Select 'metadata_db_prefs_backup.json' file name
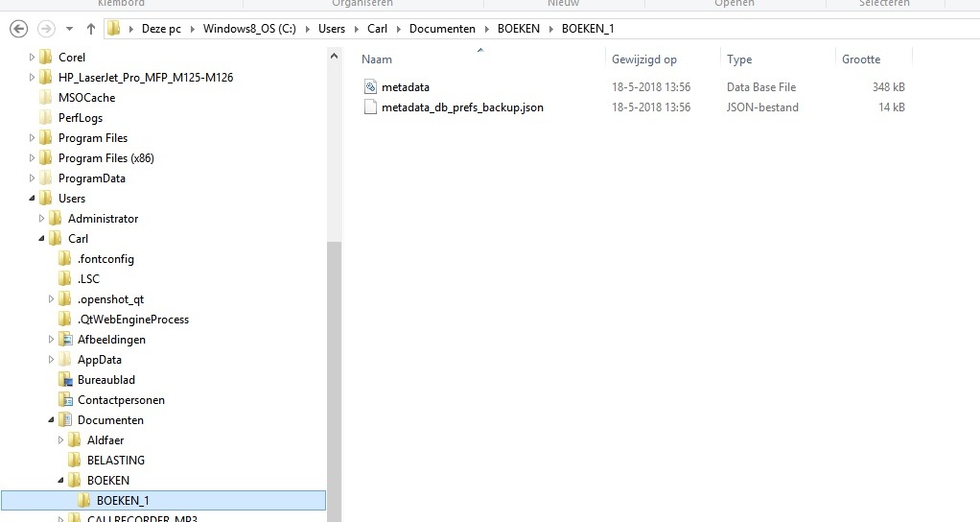This screenshot has width=980, height=522. click(462, 107)
